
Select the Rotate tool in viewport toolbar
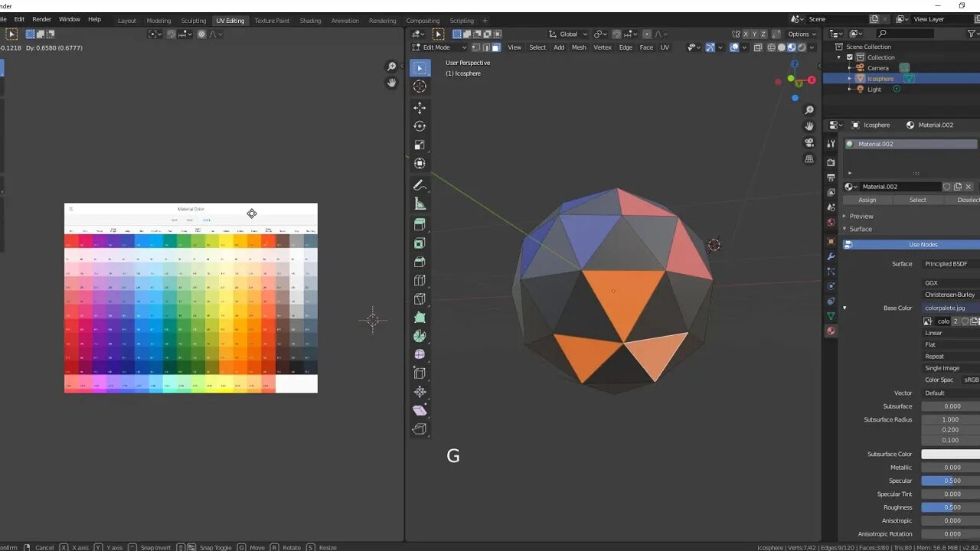point(420,126)
